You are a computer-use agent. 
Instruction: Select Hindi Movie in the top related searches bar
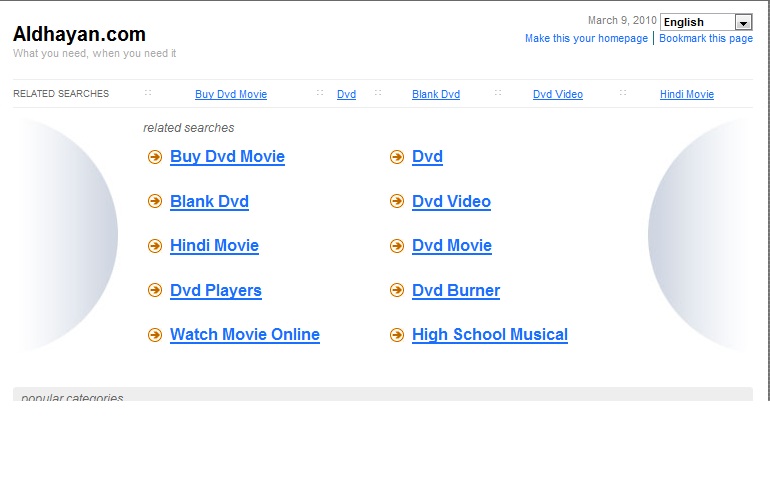point(687,94)
